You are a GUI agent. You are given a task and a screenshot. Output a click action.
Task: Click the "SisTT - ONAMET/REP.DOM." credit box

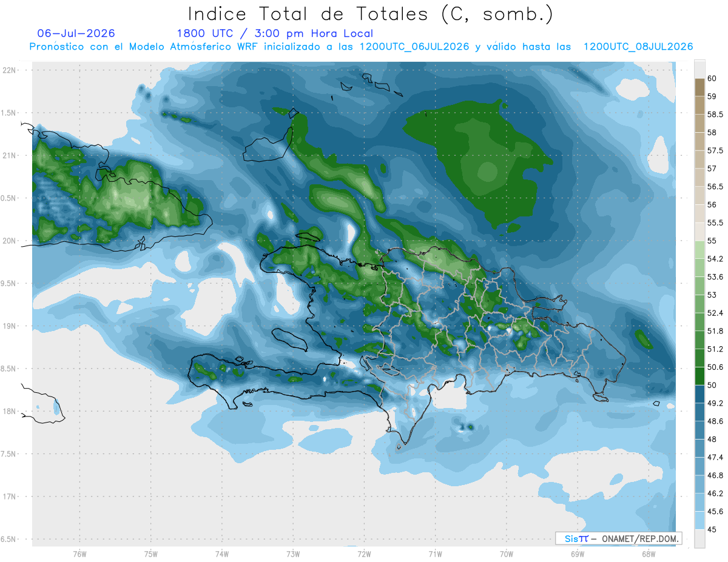pyautogui.click(x=618, y=538)
